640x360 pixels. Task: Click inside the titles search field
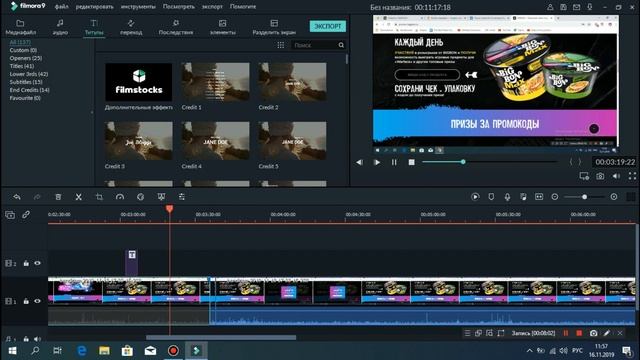pyautogui.click(x=313, y=45)
